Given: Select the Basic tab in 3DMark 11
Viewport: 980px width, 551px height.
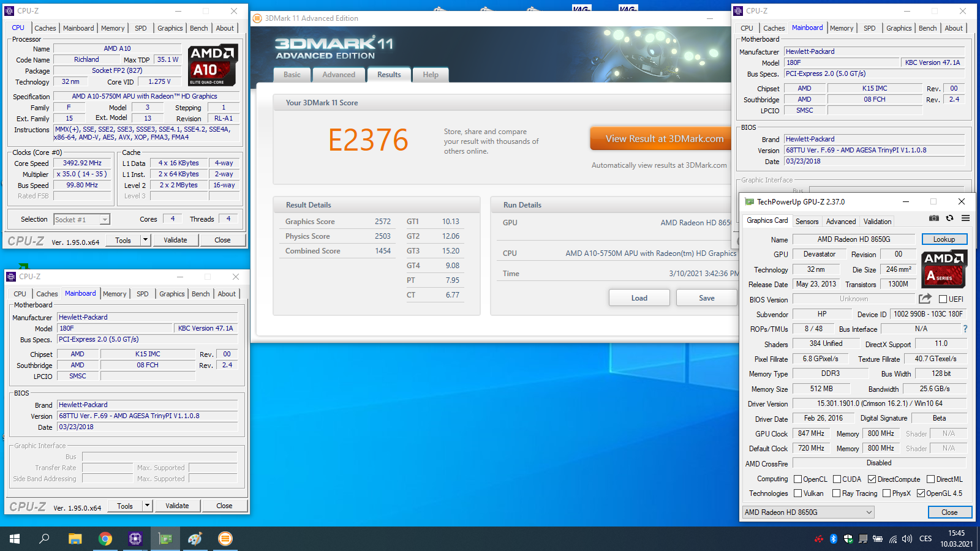Looking at the screenshot, I should [292, 75].
